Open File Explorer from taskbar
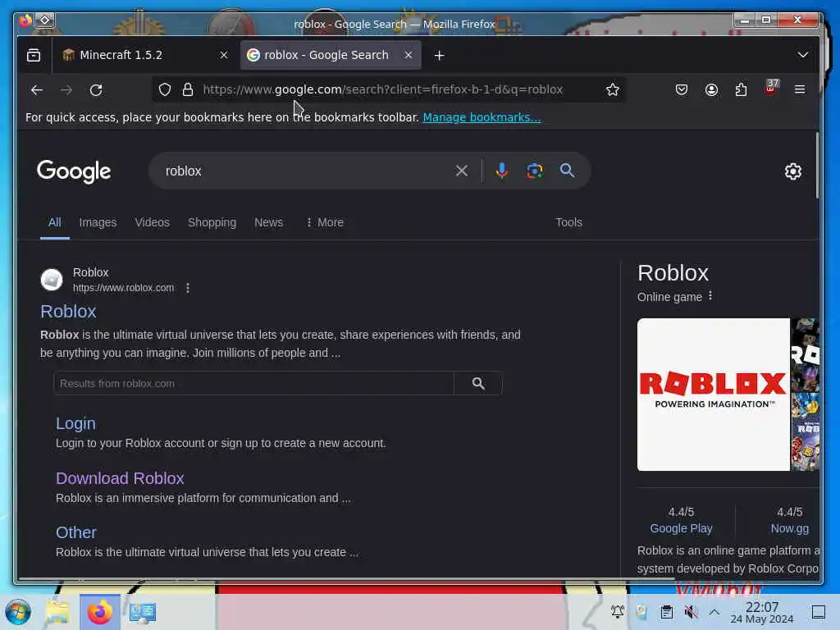840x630 pixels. [x=57, y=612]
